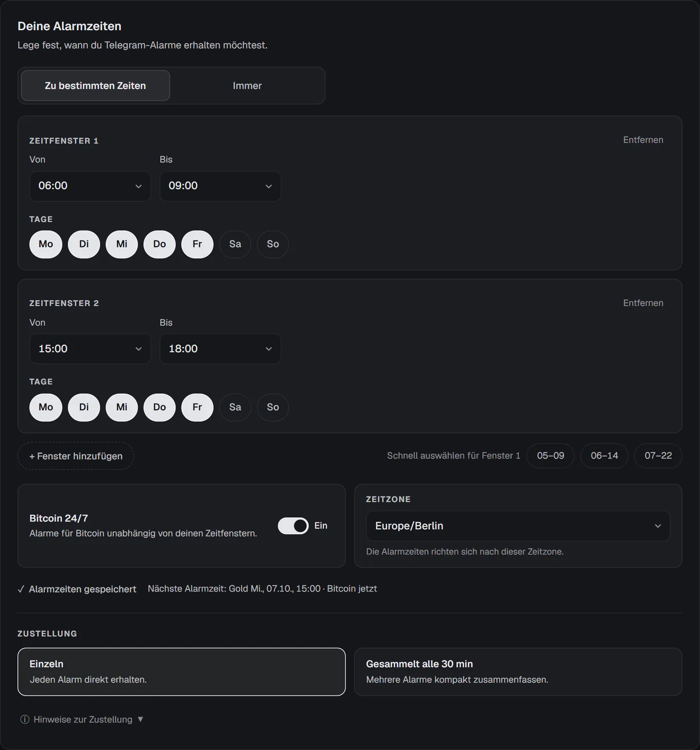Screen dimensions: 700x750
Task: Click the "Deine Alarmzeiten" heading
Action: tap(69, 26)
